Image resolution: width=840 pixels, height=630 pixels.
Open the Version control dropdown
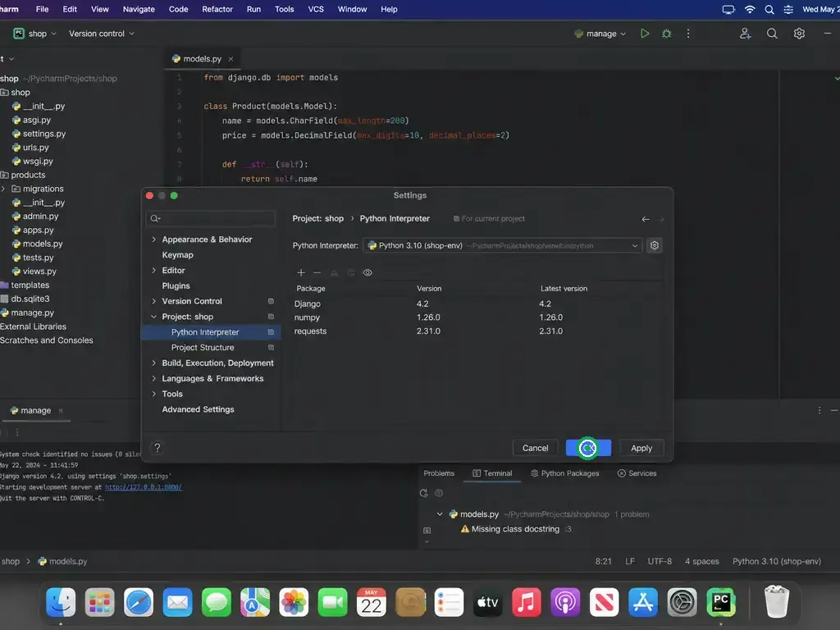101,33
